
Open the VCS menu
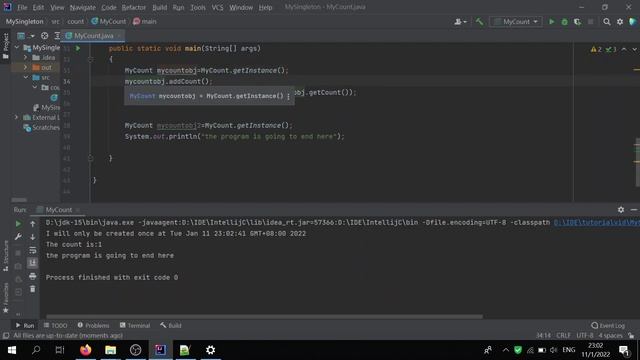coord(217,7)
